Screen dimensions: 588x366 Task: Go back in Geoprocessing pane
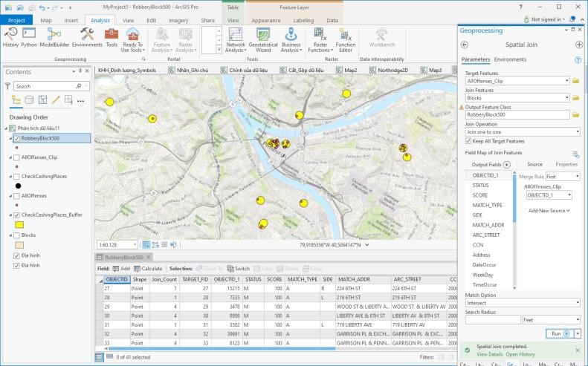pyautogui.click(x=465, y=45)
